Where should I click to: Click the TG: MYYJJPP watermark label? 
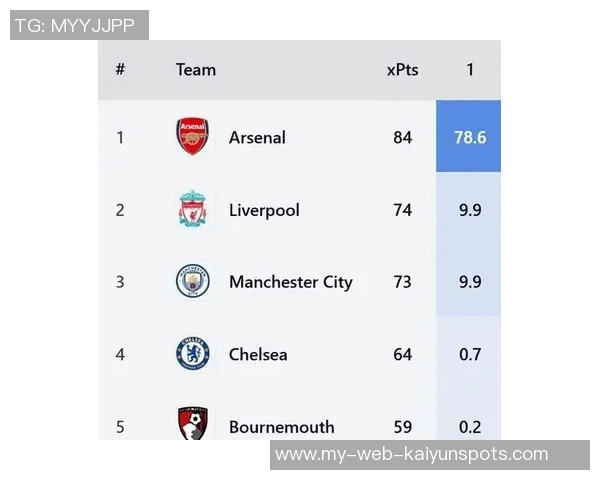tap(79, 25)
